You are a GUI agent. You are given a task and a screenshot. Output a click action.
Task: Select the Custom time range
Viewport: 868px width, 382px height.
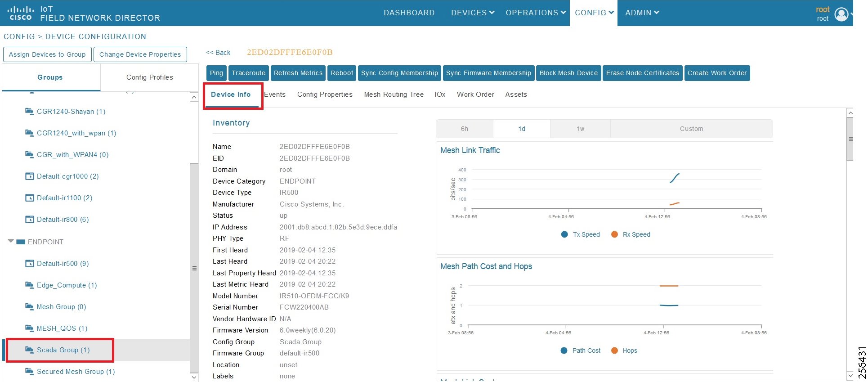pos(691,129)
